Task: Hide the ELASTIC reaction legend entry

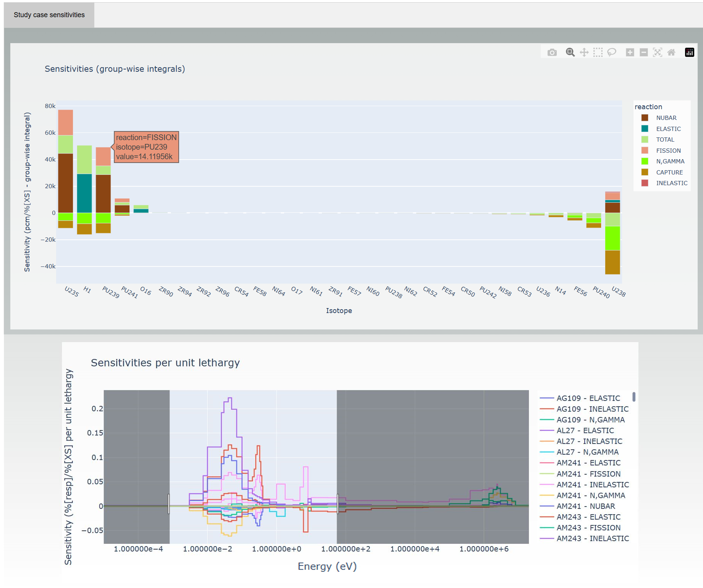Action: 668,129
